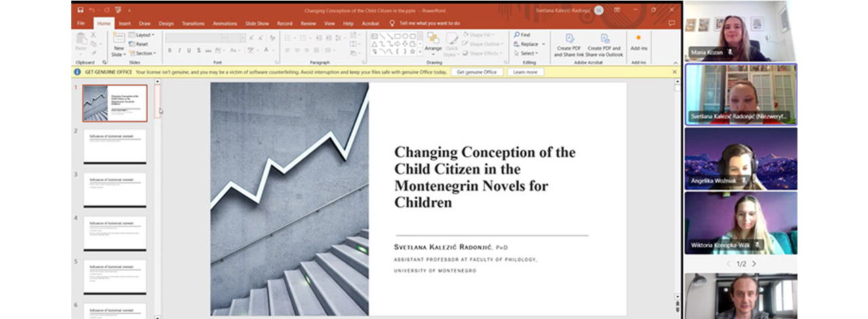Image resolution: width=868 pixels, height=319 pixels.
Task: Save the presentation from Quick Access Toolbar
Action: 80,10
